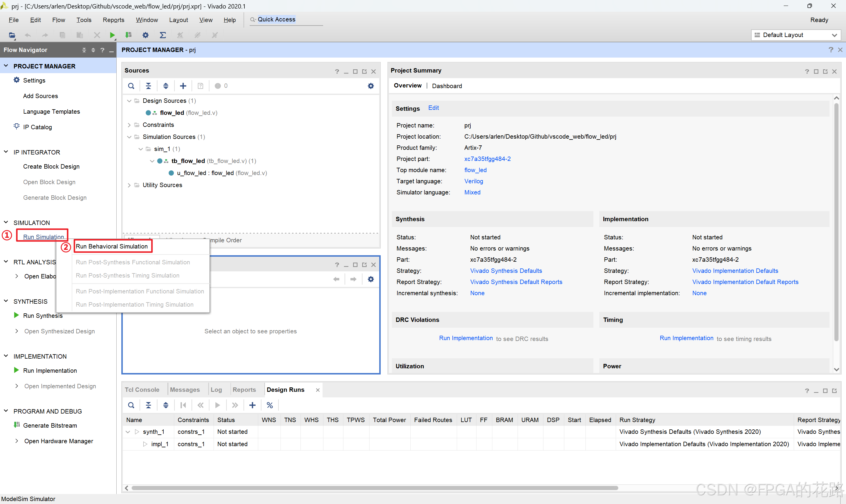Close the Design Runs tab

coord(318,390)
